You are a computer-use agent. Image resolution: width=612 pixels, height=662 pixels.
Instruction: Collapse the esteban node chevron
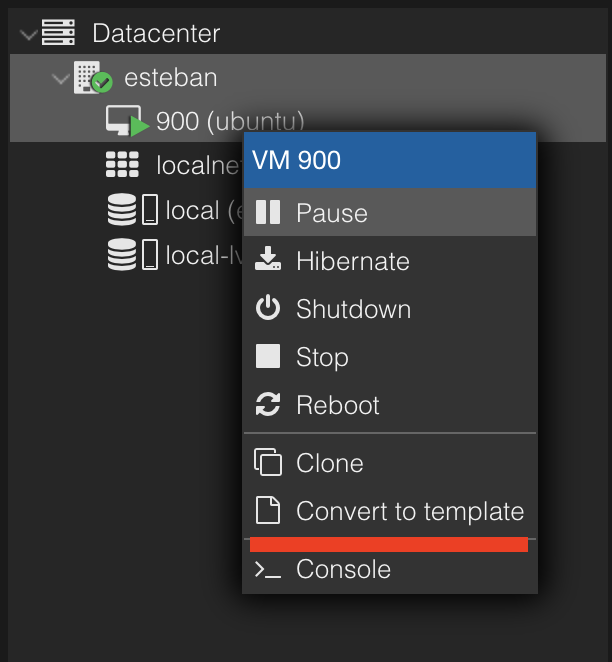[61, 79]
